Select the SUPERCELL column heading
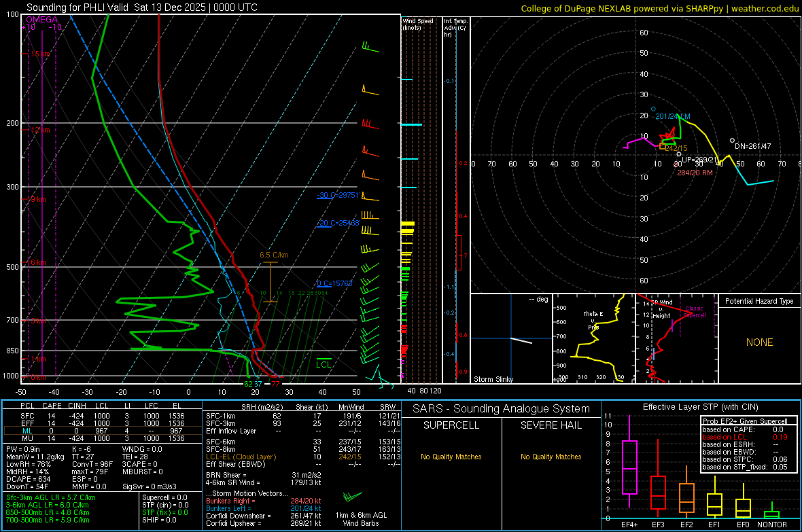802x532 pixels. pos(451,425)
